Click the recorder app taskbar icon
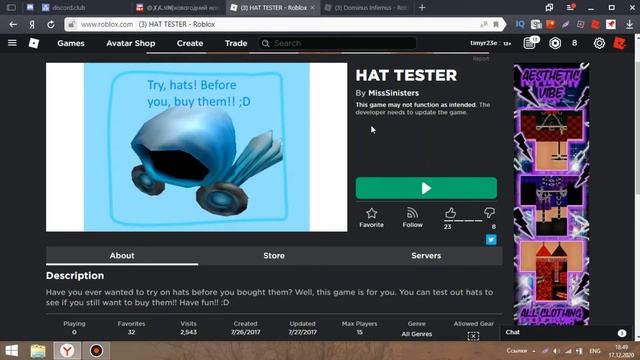This screenshot has height=360, width=640. [96, 351]
